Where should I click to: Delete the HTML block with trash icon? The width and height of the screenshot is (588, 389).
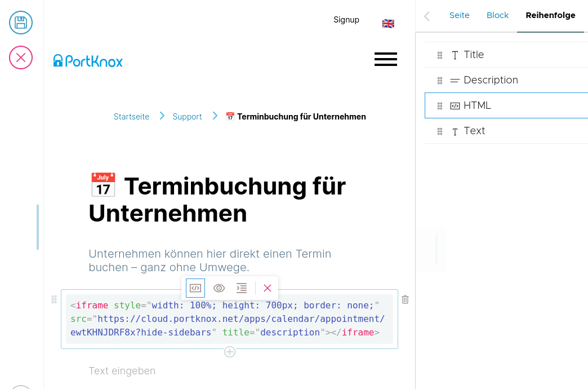(405, 300)
